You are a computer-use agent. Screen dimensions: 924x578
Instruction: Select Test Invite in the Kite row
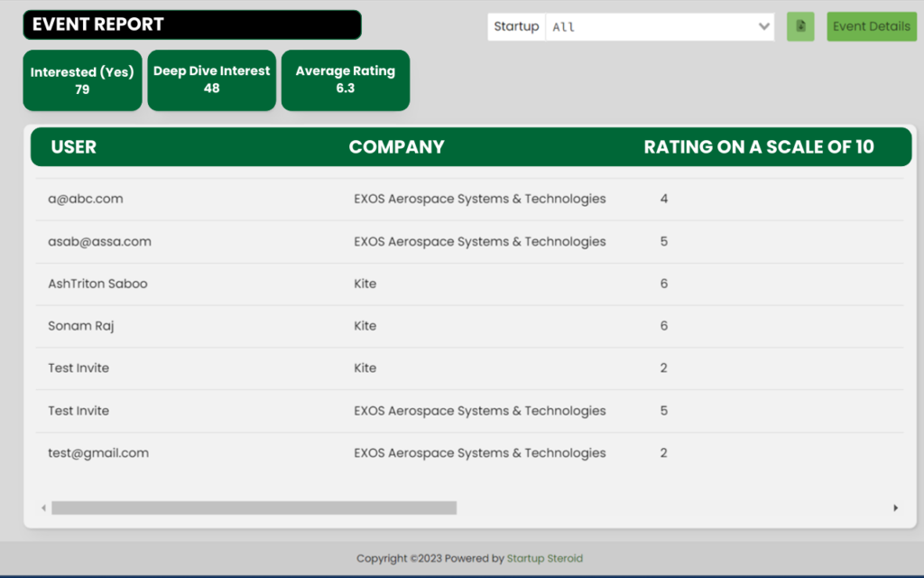[x=79, y=368]
